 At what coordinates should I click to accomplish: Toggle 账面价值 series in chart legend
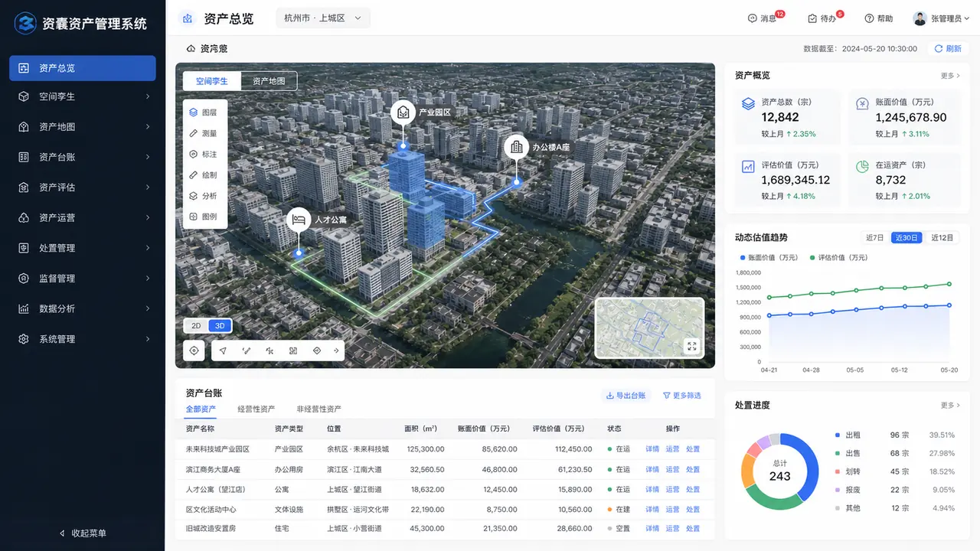769,258
